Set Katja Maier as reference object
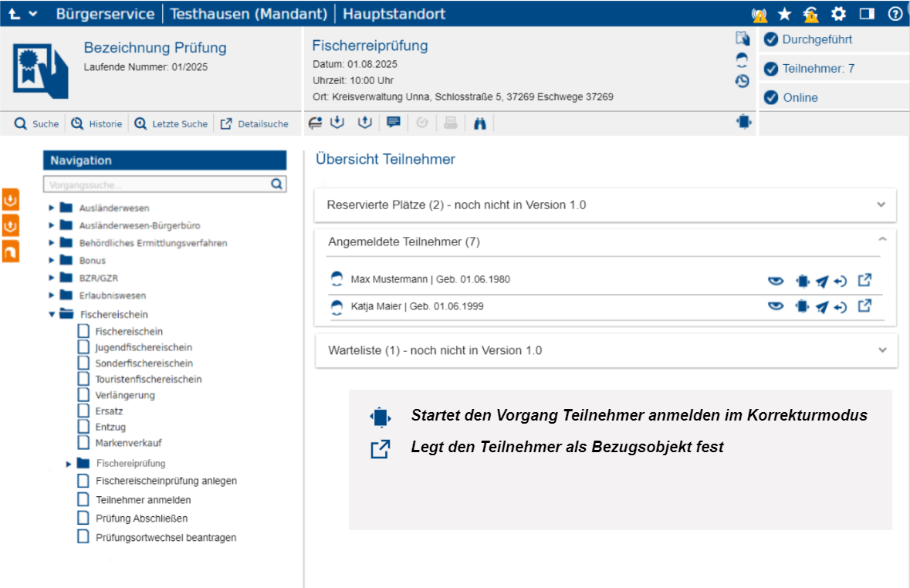Image resolution: width=910 pixels, height=588 pixels. [865, 306]
